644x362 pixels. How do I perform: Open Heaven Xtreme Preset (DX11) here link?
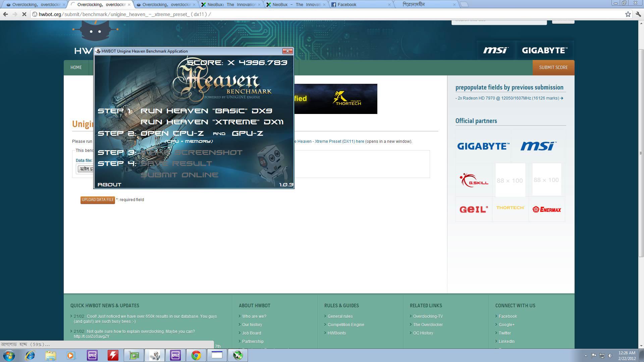[329, 141]
